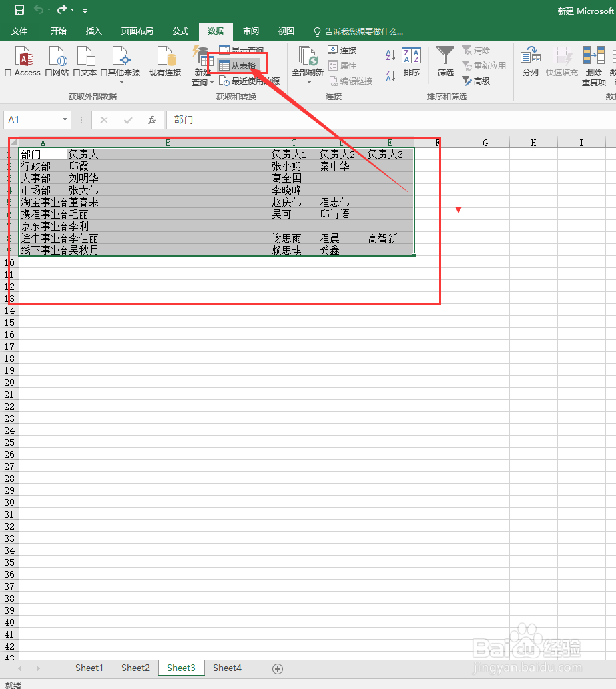The width and height of the screenshot is (616, 689).
Task: Switch to the 插入 insert tab
Action: click(x=93, y=31)
